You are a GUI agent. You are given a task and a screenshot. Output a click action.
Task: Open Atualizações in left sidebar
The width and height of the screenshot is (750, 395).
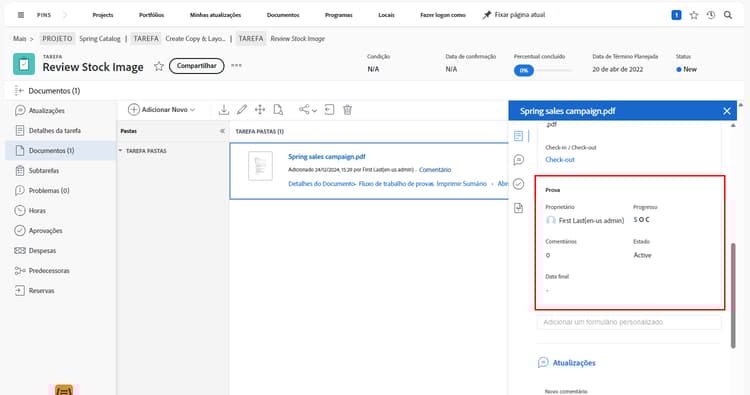click(x=46, y=110)
